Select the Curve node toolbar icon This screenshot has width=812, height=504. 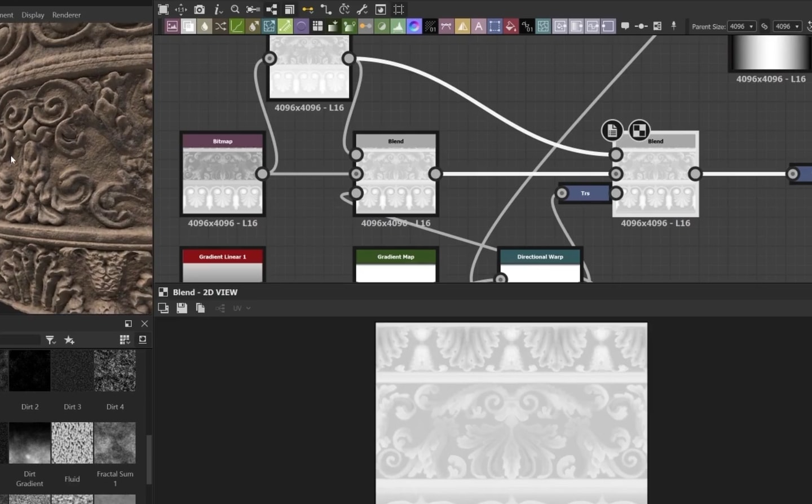tap(237, 26)
